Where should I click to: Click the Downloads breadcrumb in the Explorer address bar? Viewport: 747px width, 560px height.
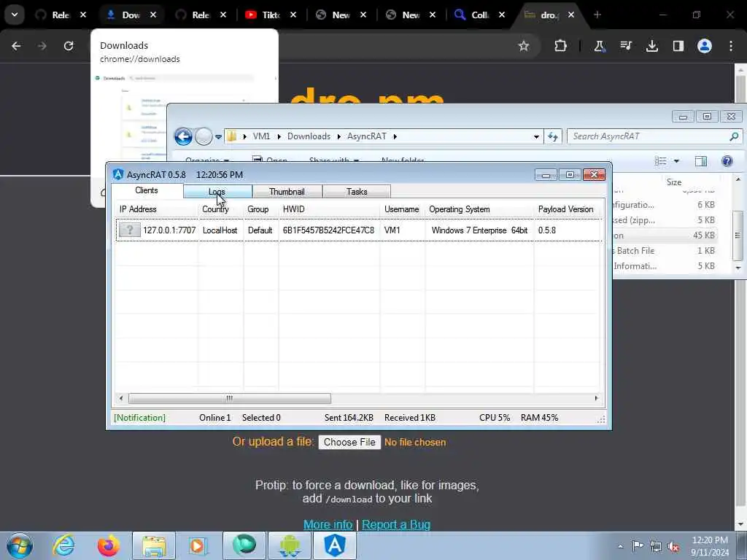pyautogui.click(x=309, y=136)
